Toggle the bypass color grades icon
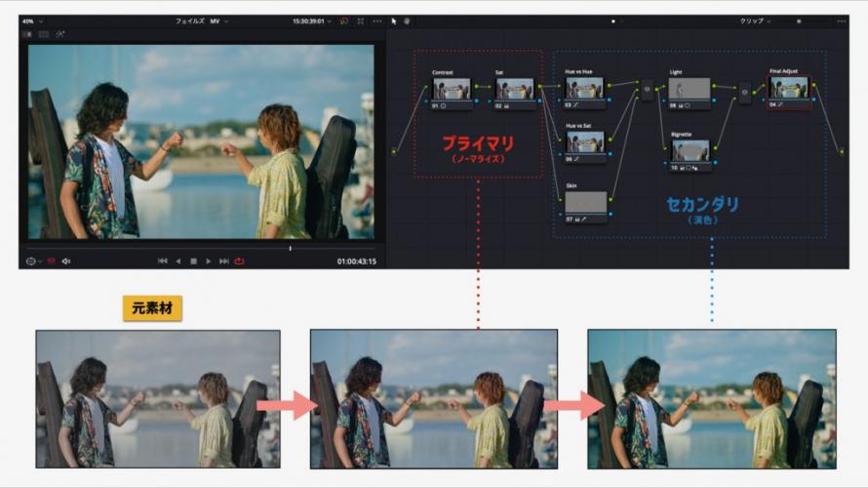The width and height of the screenshot is (868, 488). 343,21
